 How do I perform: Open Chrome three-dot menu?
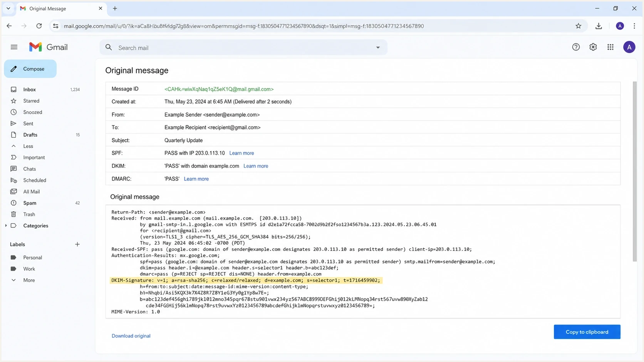point(634,26)
